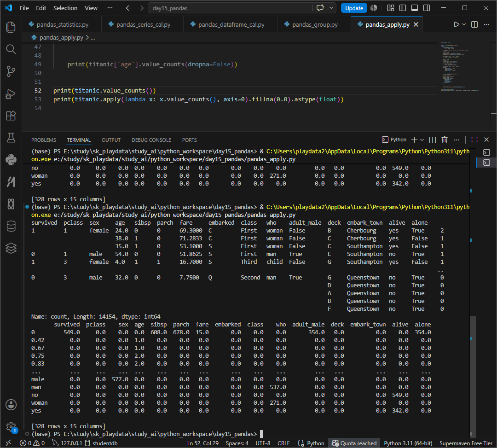
Task: Open editor More Actions menu
Action: pyautogui.click(x=486, y=24)
